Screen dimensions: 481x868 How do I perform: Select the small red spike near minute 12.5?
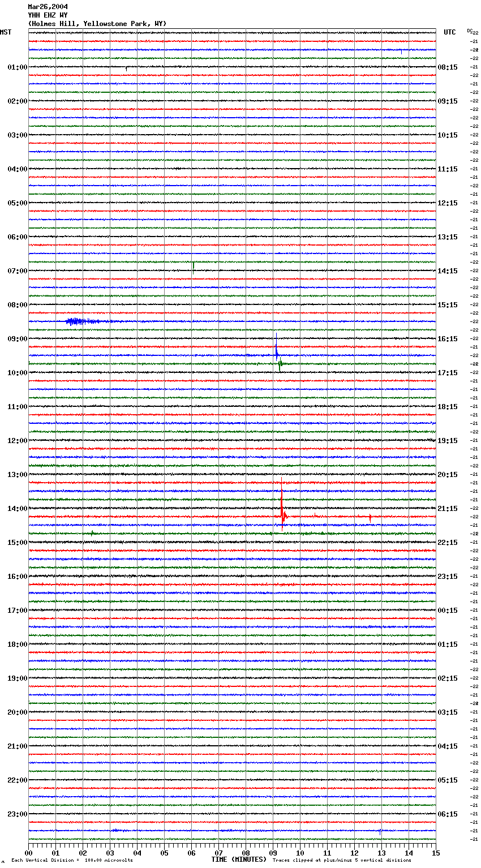pyautogui.click(x=370, y=517)
